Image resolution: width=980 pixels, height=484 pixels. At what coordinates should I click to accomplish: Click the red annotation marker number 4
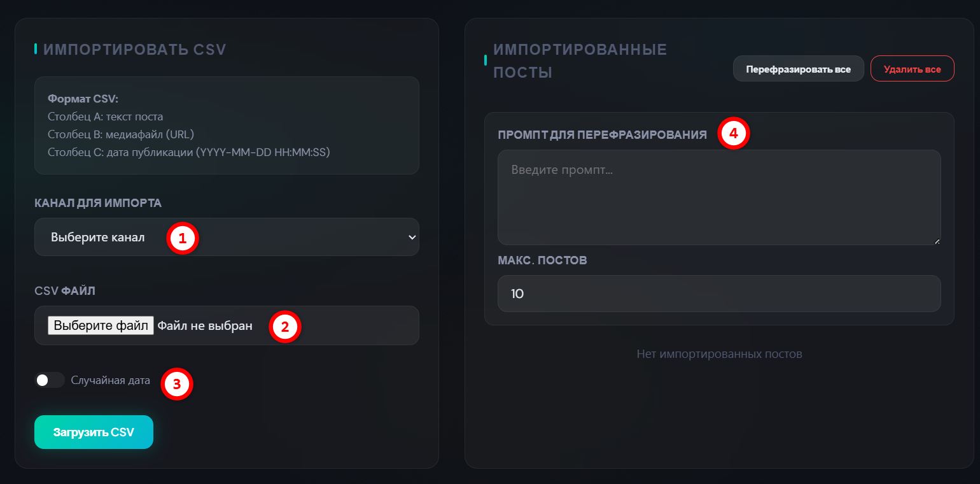(733, 134)
